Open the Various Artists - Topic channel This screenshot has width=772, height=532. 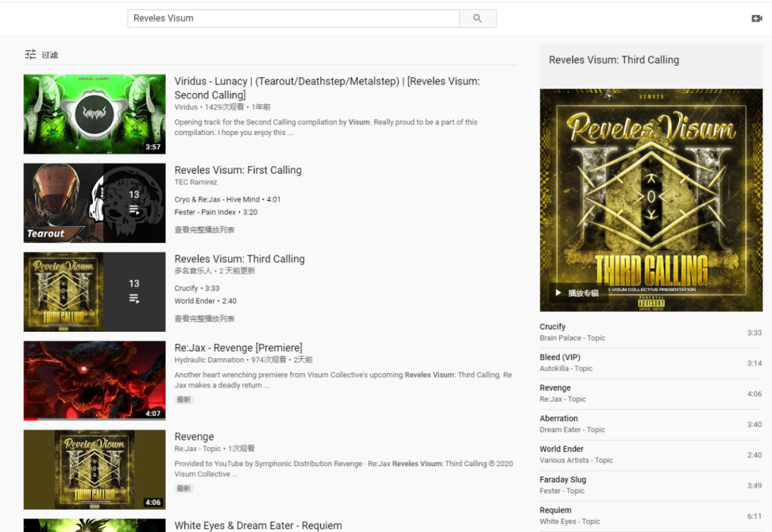tap(576, 460)
